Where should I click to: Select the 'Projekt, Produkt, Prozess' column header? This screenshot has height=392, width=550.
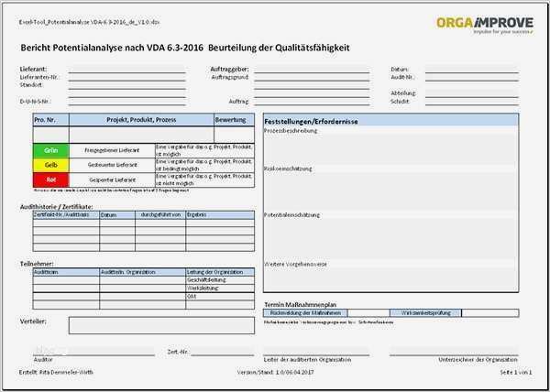[x=141, y=120]
